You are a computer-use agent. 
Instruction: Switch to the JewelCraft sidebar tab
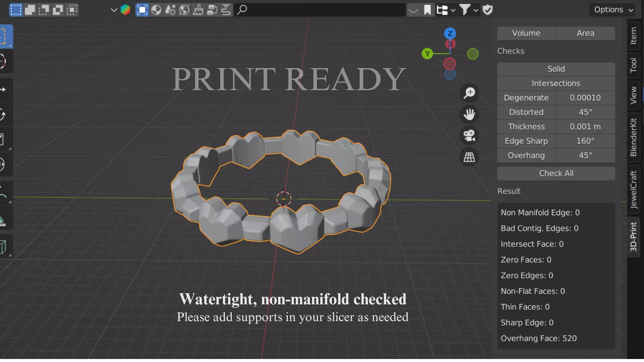pyautogui.click(x=633, y=189)
